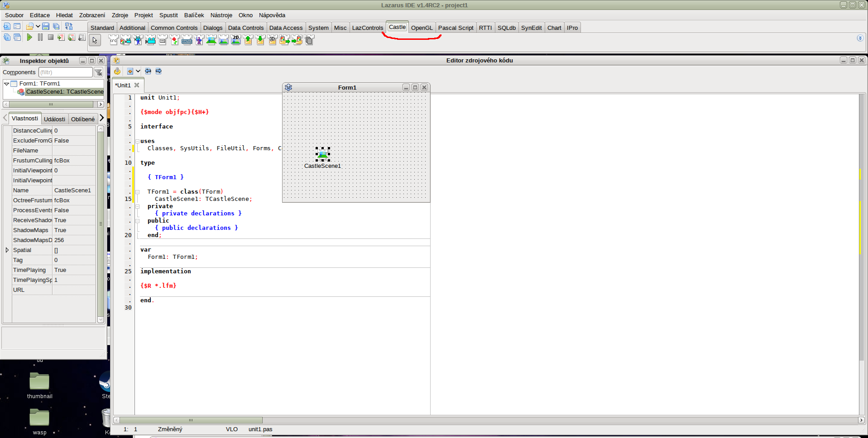
Task: Save the current file with floppy icon
Action: click(46, 26)
